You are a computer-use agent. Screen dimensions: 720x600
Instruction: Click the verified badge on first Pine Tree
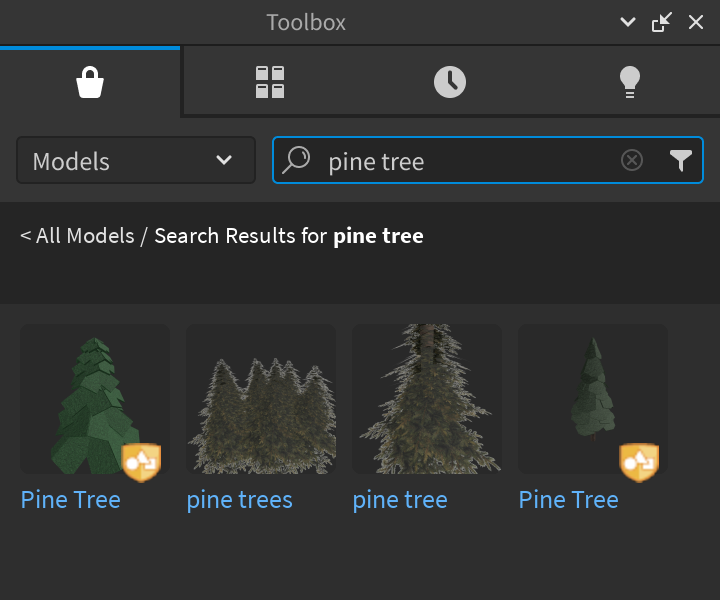141,462
